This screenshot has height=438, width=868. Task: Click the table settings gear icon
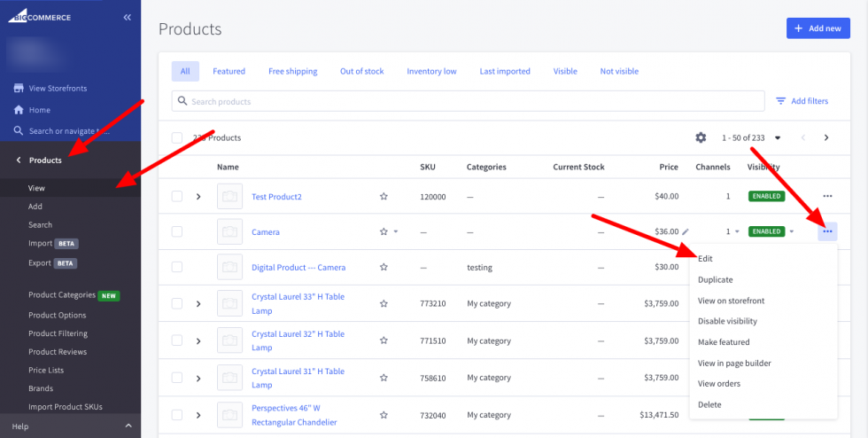(701, 137)
